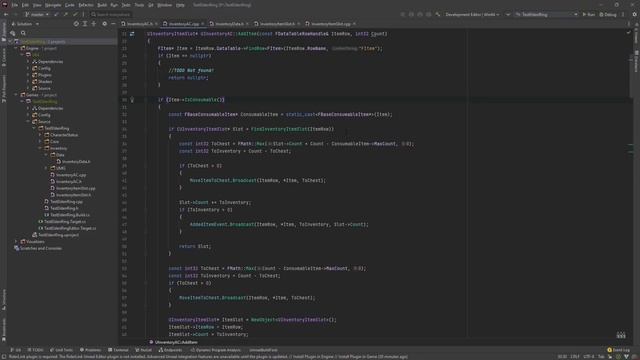Open the master git branch dropdown
The height and width of the screenshot is (360, 640).
pos(37,14)
